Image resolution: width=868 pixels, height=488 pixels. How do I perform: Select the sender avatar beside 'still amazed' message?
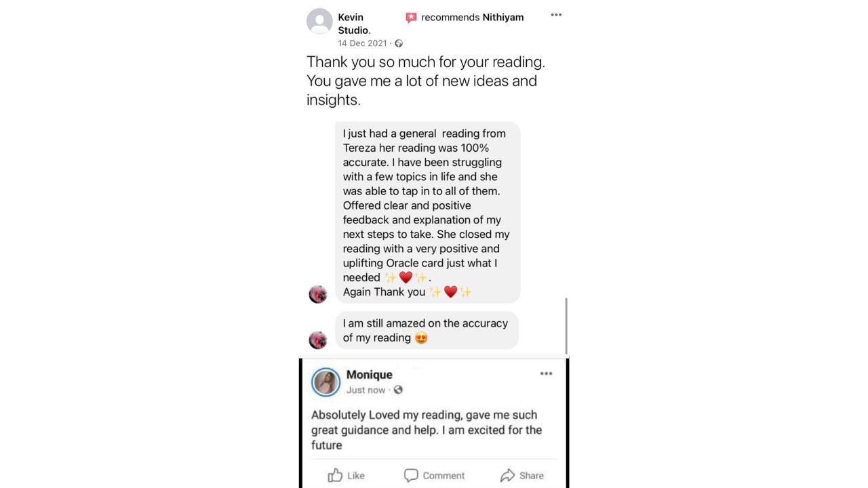pos(317,340)
